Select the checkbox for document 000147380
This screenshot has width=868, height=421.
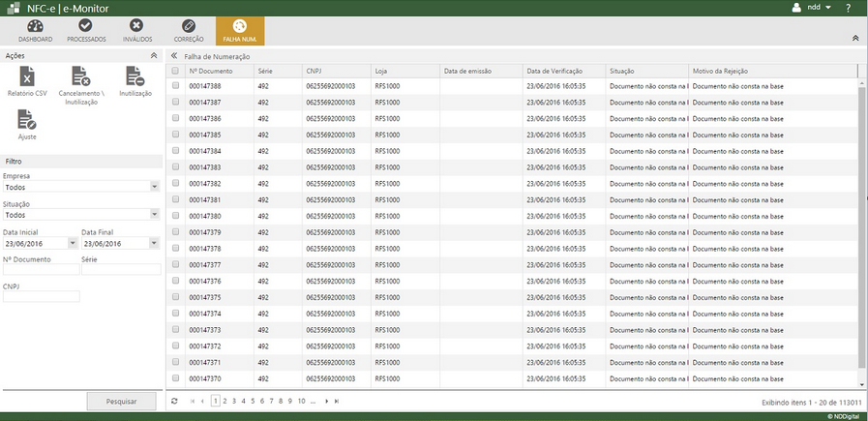(176, 216)
